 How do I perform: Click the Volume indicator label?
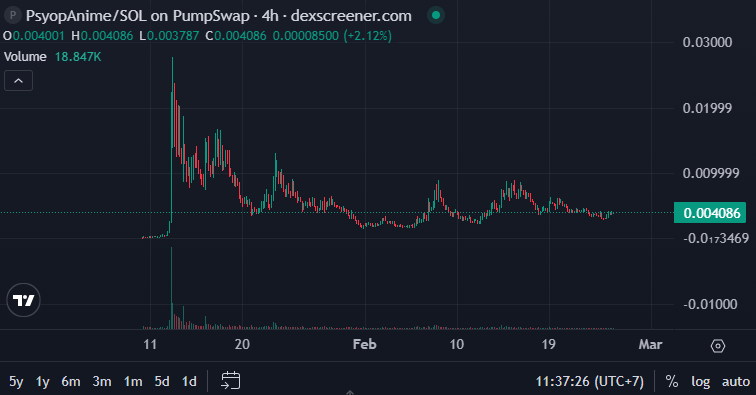(x=25, y=57)
